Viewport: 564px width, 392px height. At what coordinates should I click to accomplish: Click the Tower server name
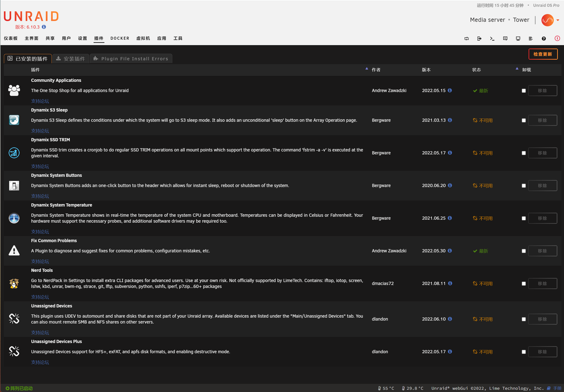click(521, 20)
